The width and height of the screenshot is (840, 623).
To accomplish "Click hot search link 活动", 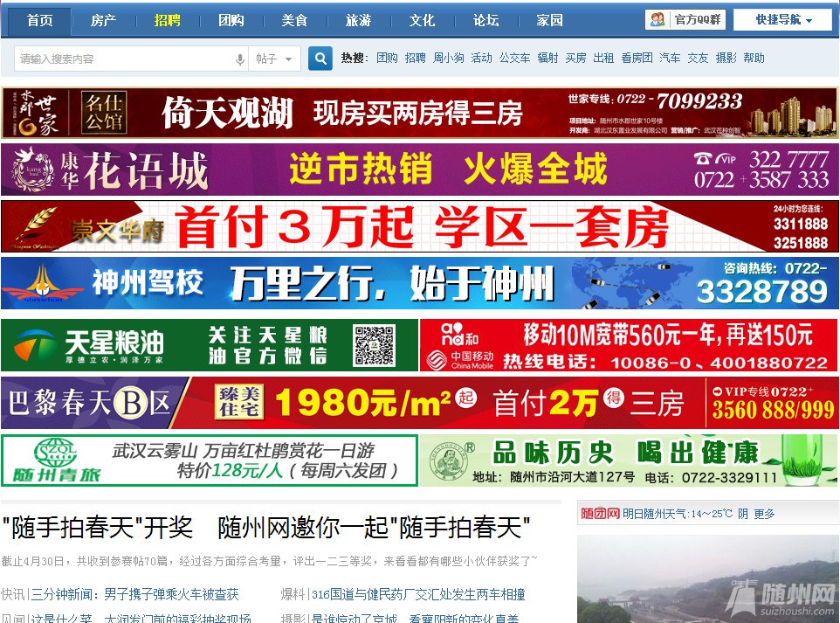I will click(x=481, y=58).
